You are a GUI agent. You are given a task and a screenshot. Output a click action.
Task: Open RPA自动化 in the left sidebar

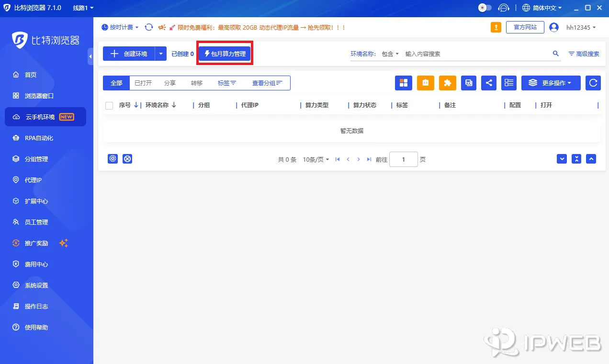[x=34, y=138]
